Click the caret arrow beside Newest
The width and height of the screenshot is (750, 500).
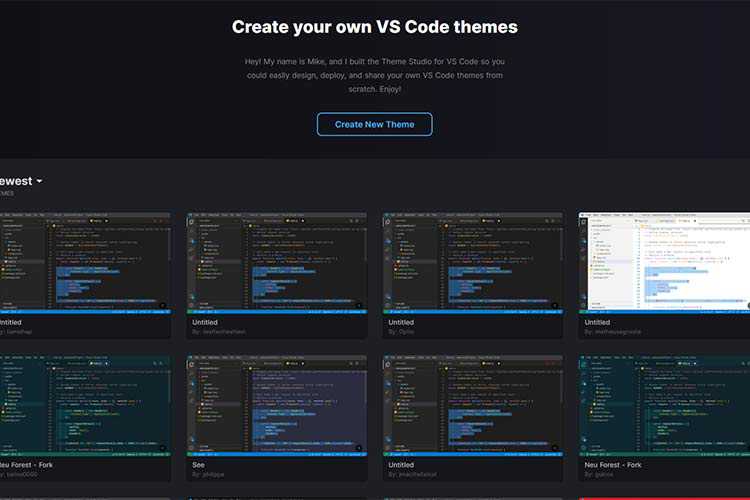click(x=39, y=182)
